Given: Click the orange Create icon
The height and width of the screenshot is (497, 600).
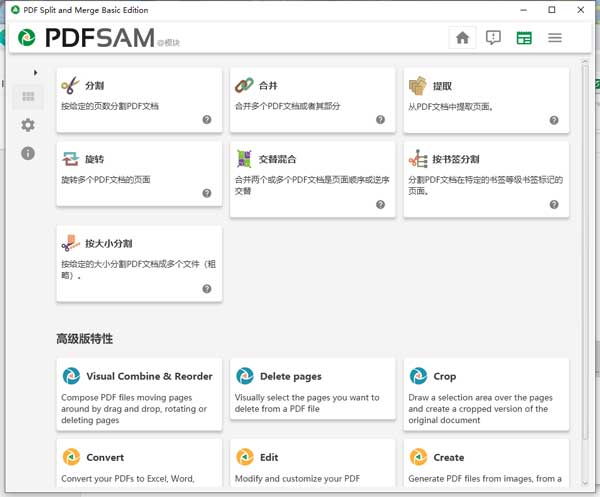Looking at the screenshot, I should click(x=418, y=457).
